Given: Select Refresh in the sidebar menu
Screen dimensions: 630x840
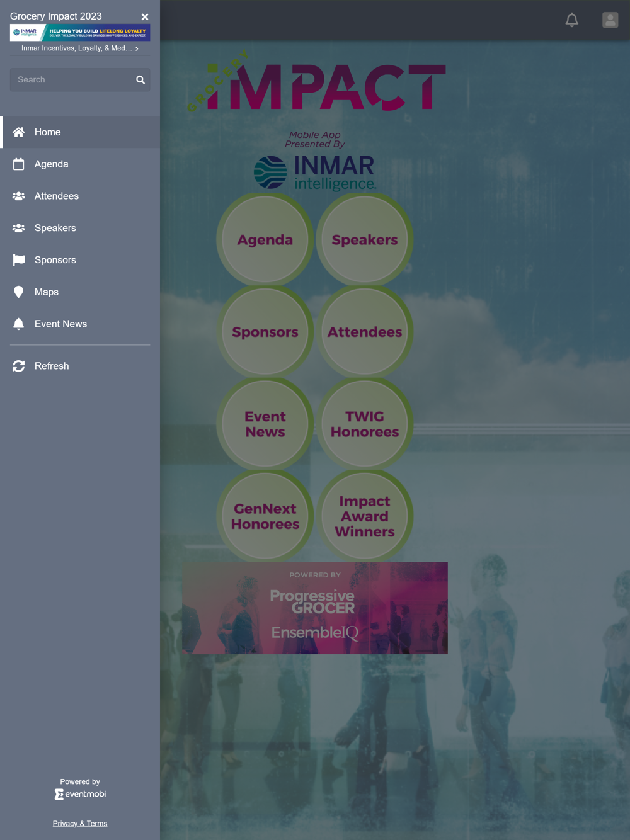Looking at the screenshot, I should point(80,366).
